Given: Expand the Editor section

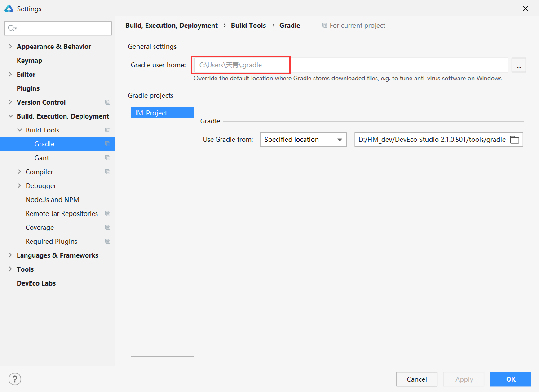Looking at the screenshot, I should (x=10, y=75).
